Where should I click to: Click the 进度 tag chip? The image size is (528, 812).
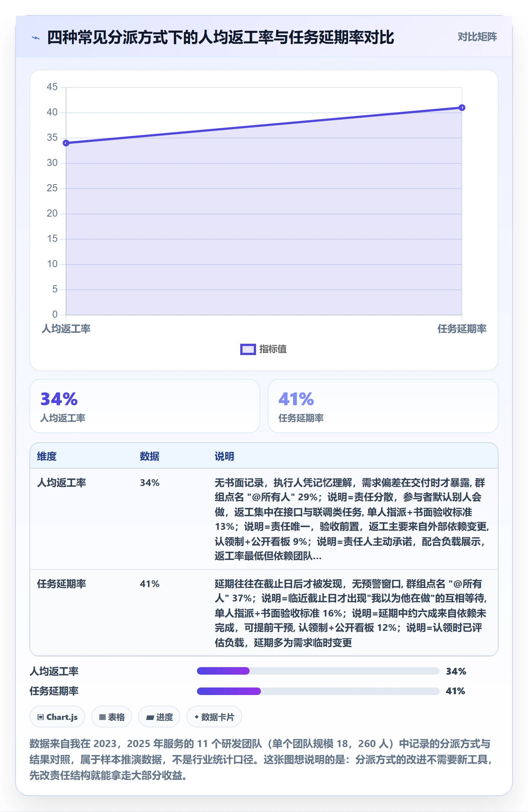tap(159, 717)
